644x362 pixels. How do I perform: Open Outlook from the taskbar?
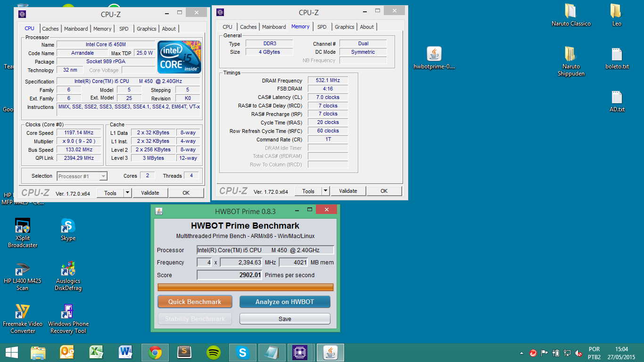(x=67, y=352)
